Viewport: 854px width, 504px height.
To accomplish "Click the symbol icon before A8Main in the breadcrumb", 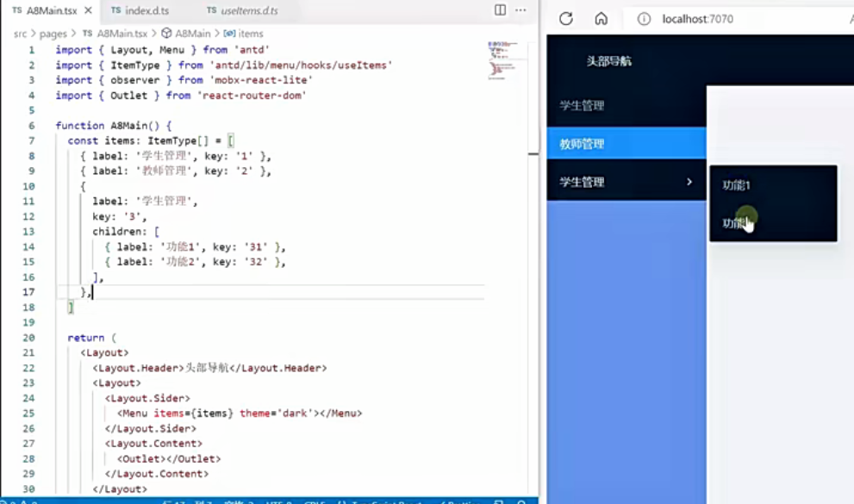I will coord(166,34).
